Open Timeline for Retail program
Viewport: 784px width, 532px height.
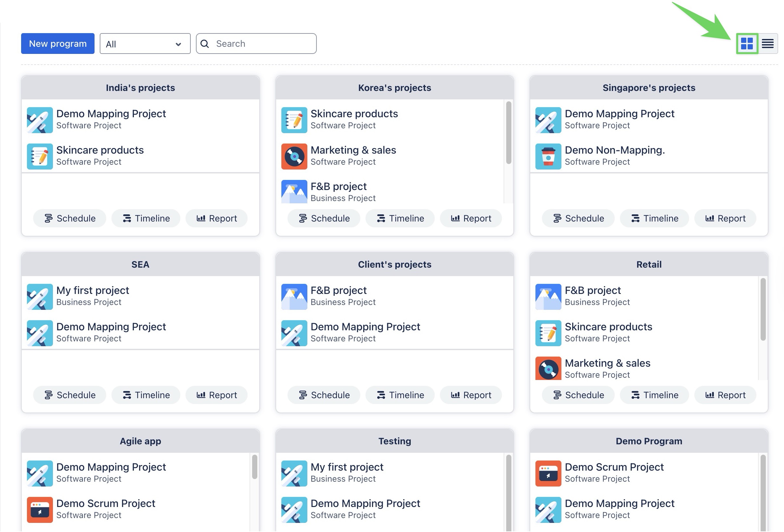tap(654, 395)
